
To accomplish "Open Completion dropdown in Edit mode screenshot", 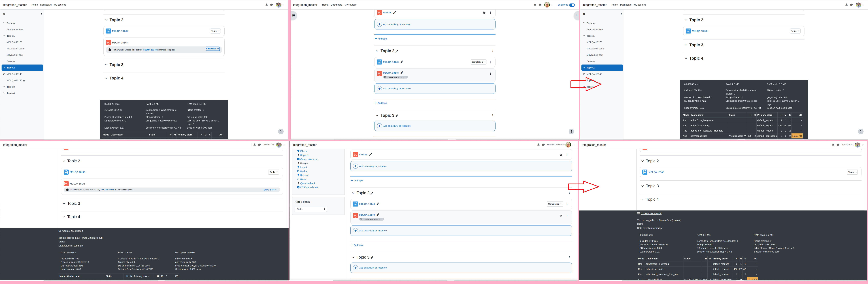I will point(479,62).
